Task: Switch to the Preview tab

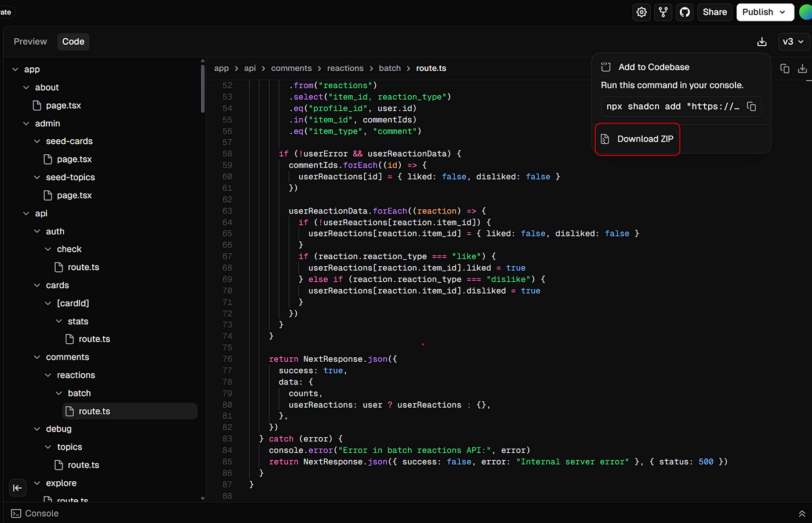Action: coord(30,42)
